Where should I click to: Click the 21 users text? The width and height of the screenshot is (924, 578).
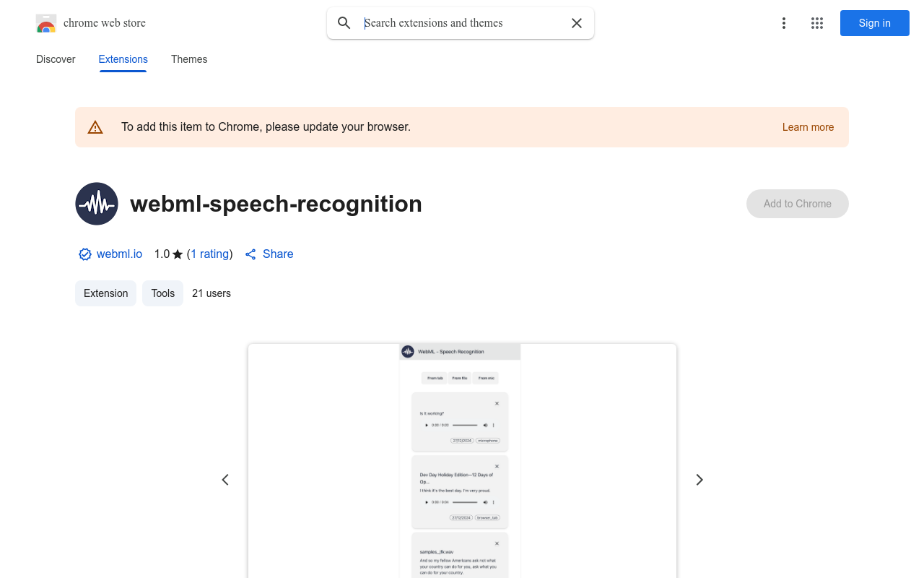pos(212,293)
